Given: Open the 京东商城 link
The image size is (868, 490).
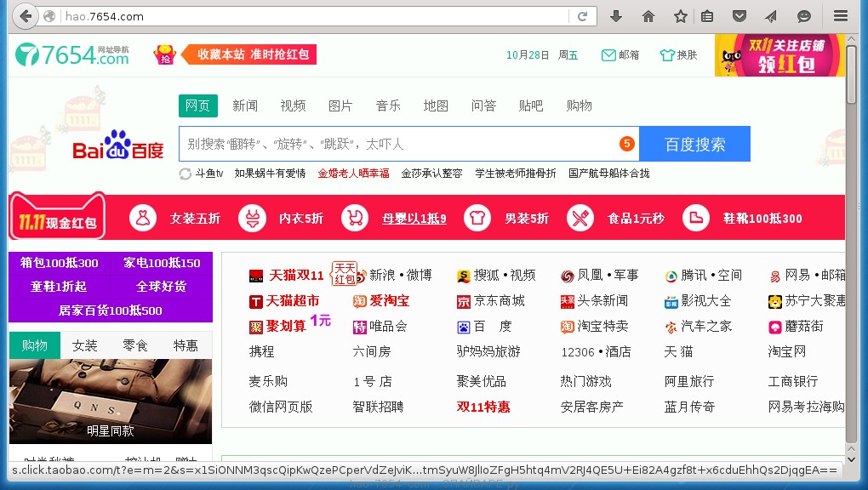Looking at the screenshot, I should [499, 301].
